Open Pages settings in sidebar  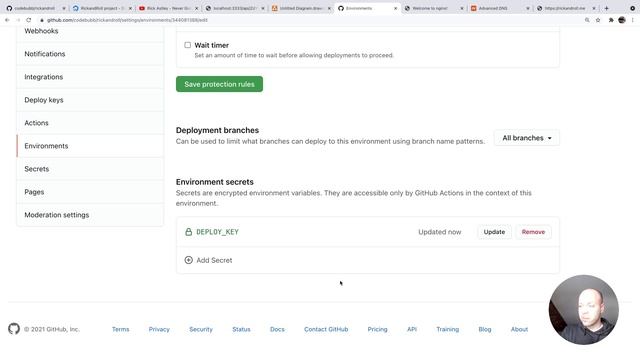(x=90, y=192)
